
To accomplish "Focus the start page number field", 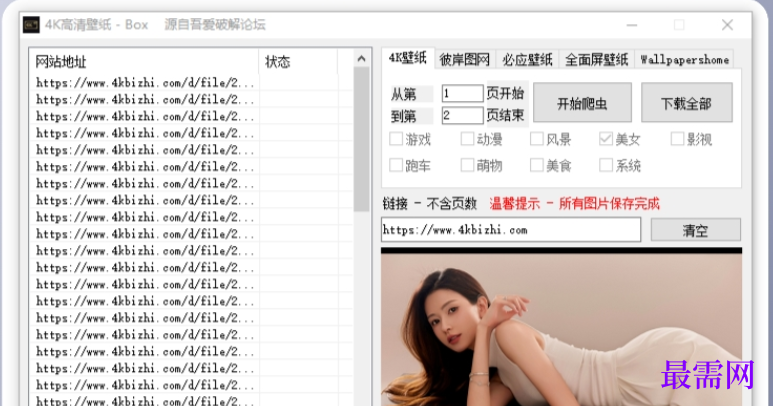I will [x=462, y=93].
